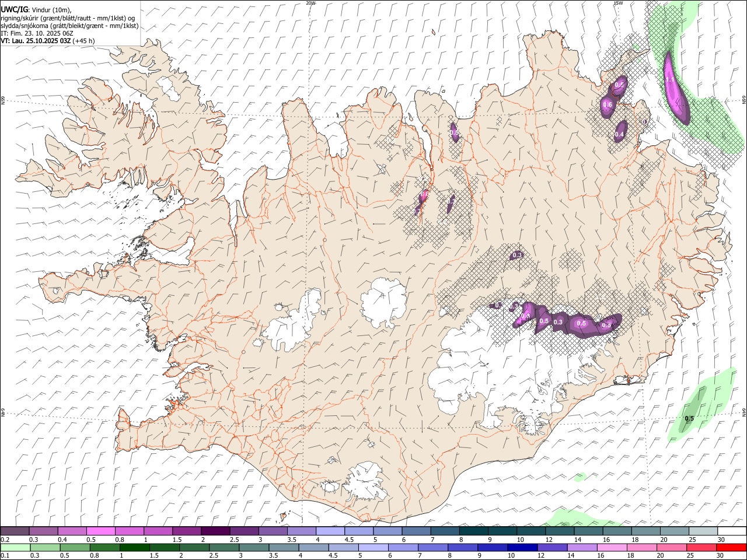This screenshot has width=747, height=560.
Task: Click the '0.6' snowfall value in northeast
Action: (608, 105)
